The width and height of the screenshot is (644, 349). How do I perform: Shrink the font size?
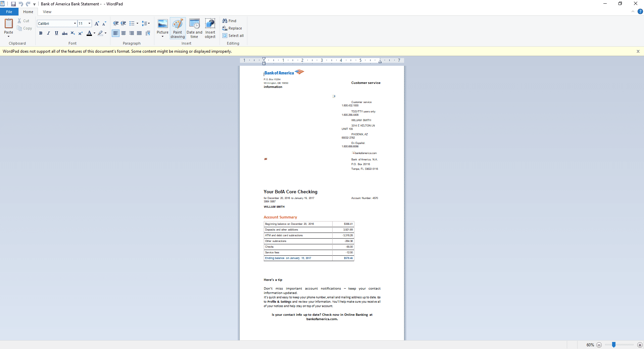coord(104,23)
